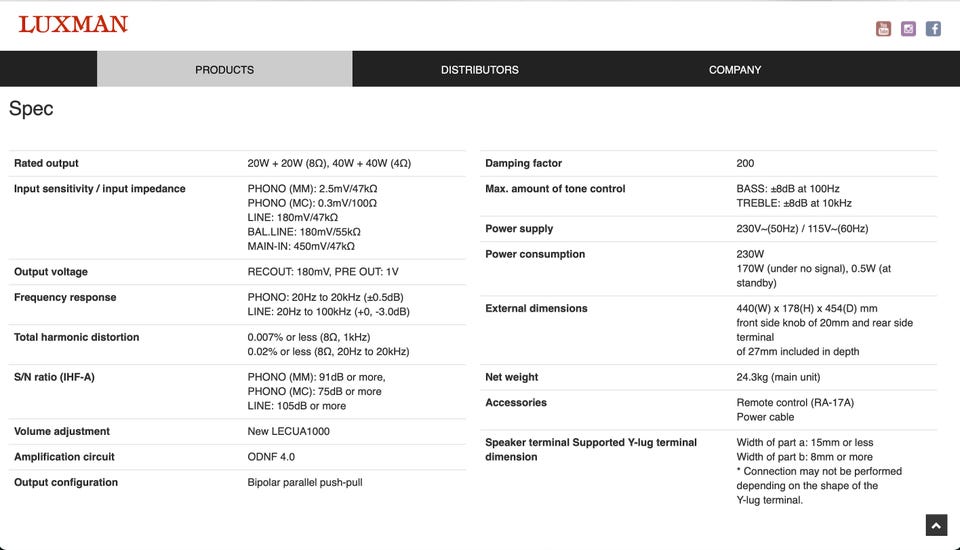The image size is (960, 550).
Task: Click 230V~(50Hz) / 115V~(60Hz) value
Action: (x=802, y=228)
